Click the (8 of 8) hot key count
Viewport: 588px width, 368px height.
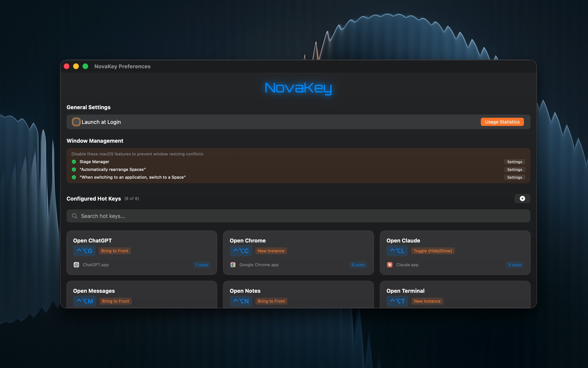pyautogui.click(x=132, y=199)
